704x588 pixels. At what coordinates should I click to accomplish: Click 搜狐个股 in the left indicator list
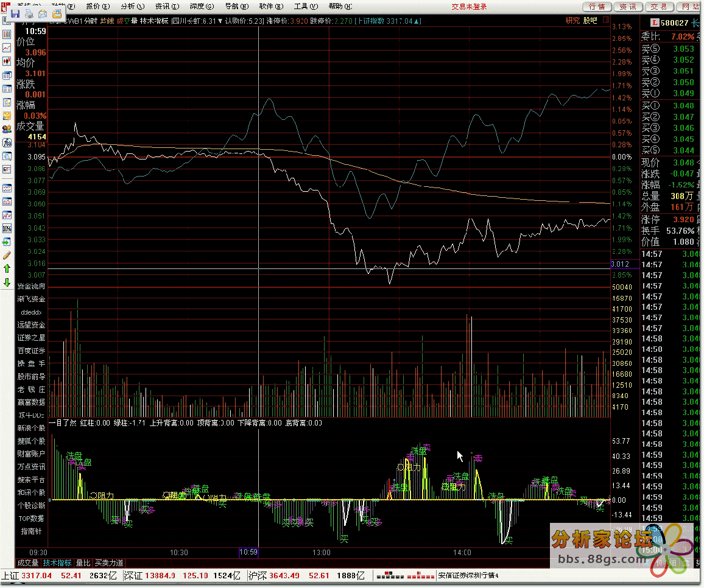tap(32, 441)
